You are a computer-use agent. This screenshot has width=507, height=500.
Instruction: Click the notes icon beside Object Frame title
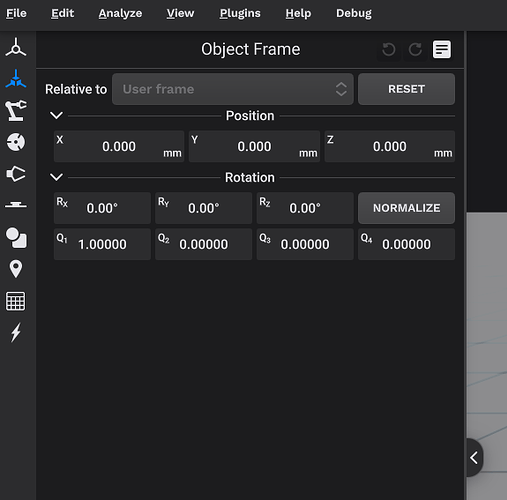click(442, 50)
